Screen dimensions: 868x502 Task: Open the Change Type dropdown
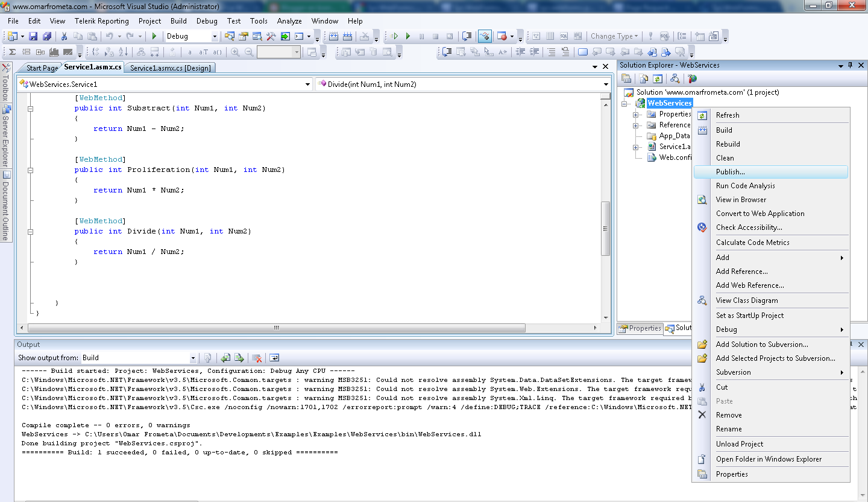point(614,36)
